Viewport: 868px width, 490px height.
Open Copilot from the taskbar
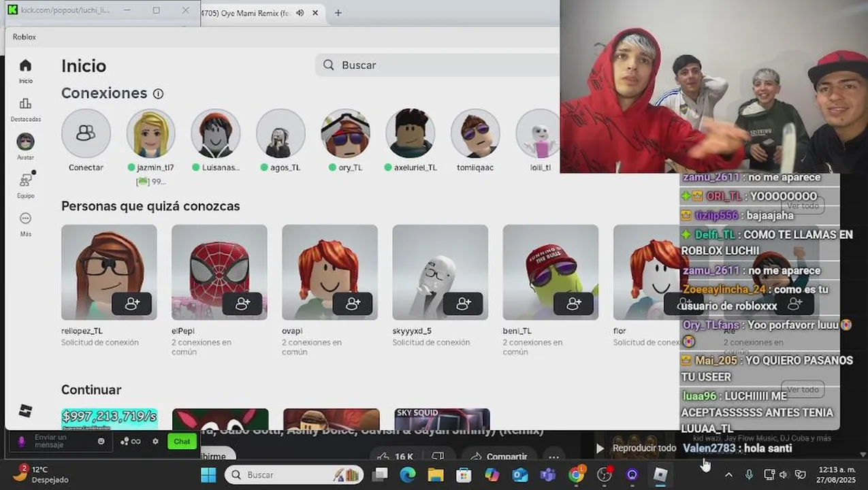[492, 474]
